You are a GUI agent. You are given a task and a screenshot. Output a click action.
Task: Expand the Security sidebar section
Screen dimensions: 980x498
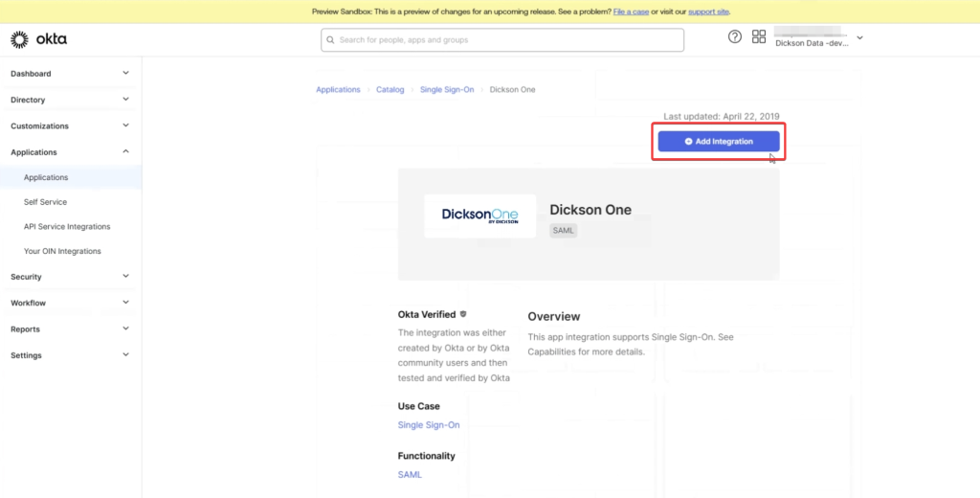pos(70,277)
